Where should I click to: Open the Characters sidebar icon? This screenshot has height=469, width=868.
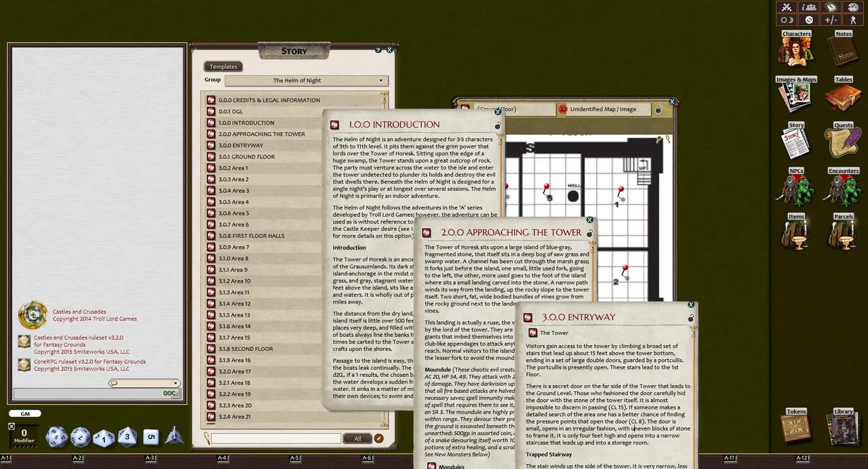pyautogui.click(x=796, y=49)
